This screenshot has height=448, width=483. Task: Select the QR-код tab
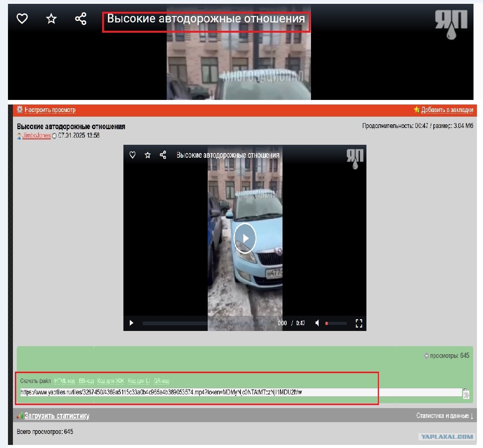pos(161,381)
